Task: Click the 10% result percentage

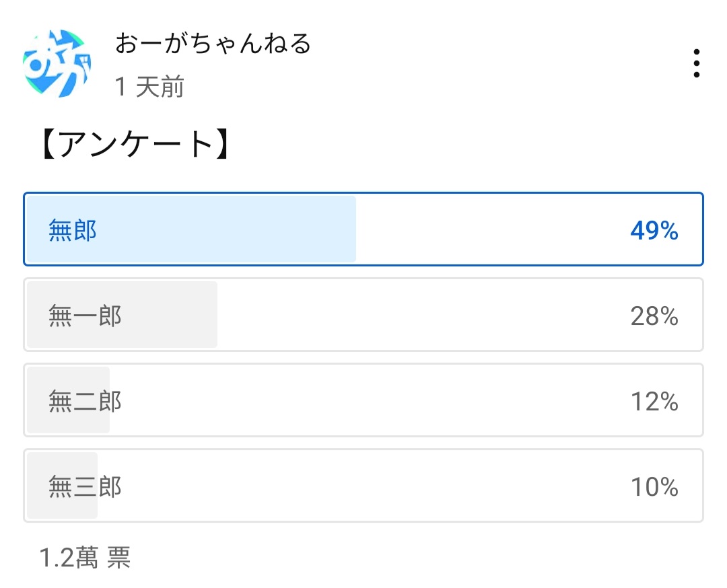Action: pos(654,487)
